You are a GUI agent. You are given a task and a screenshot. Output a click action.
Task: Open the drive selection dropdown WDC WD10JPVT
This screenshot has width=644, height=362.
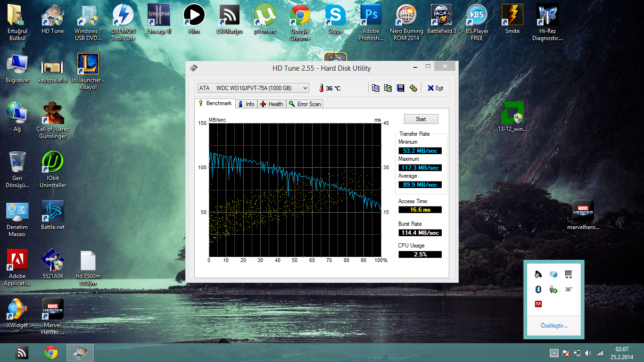[253, 88]
